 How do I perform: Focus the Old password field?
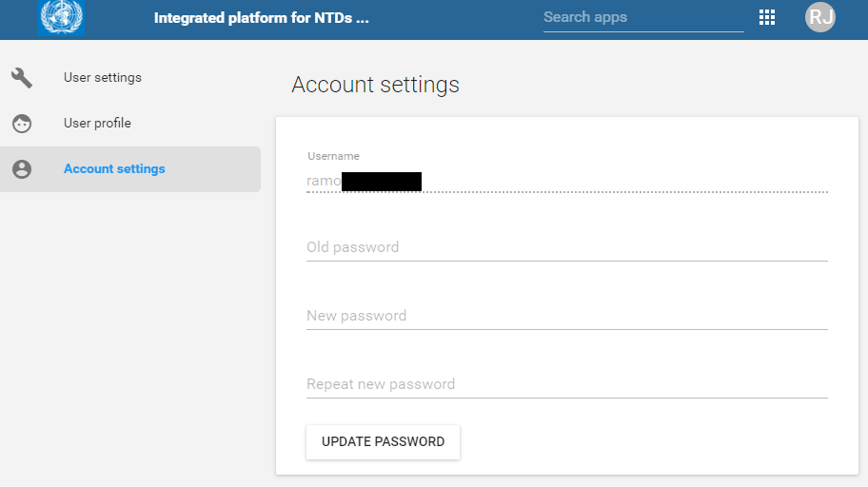click(x=566, y=247)
